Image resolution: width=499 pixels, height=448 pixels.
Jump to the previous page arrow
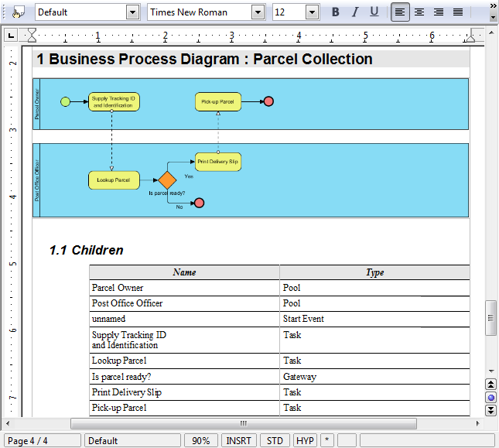(x=491, y=385)
